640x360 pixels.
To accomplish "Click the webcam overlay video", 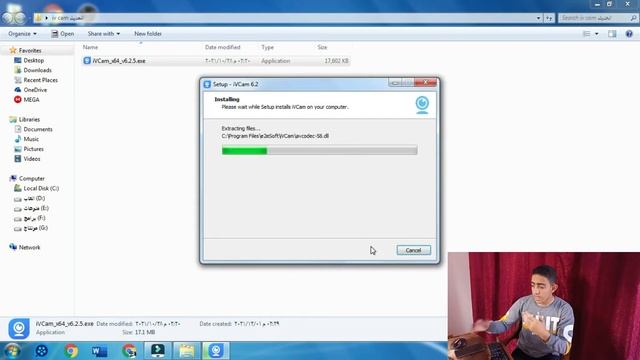I will click(544, 306).
